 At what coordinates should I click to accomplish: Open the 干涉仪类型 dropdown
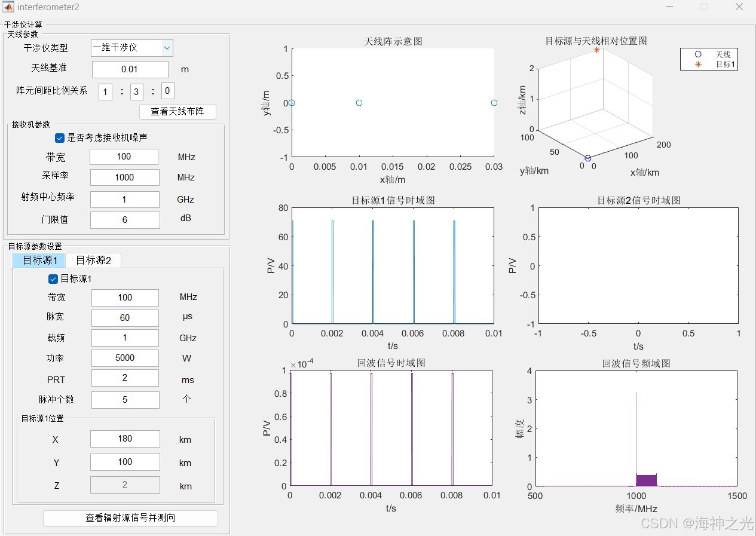pos(131,48)
